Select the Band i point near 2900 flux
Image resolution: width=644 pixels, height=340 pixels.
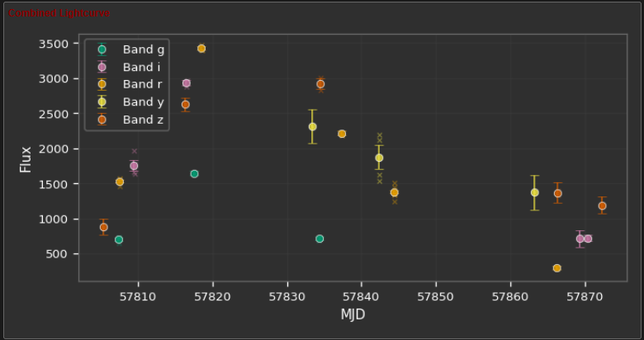click(187, 83)
